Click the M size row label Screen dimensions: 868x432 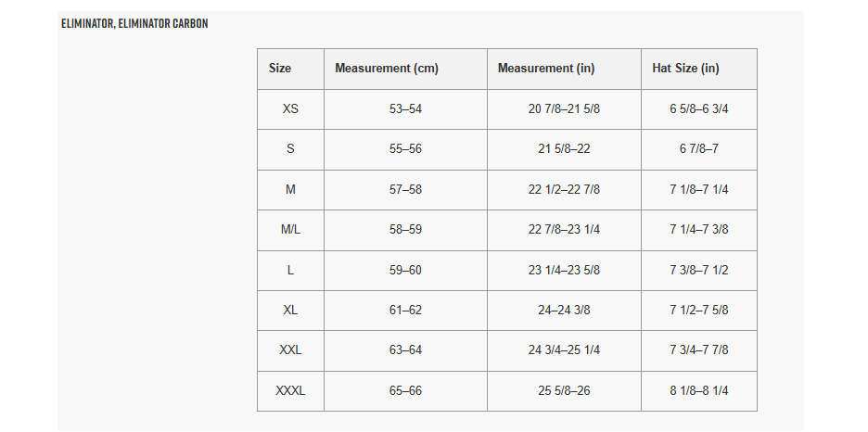pos(290,190)
